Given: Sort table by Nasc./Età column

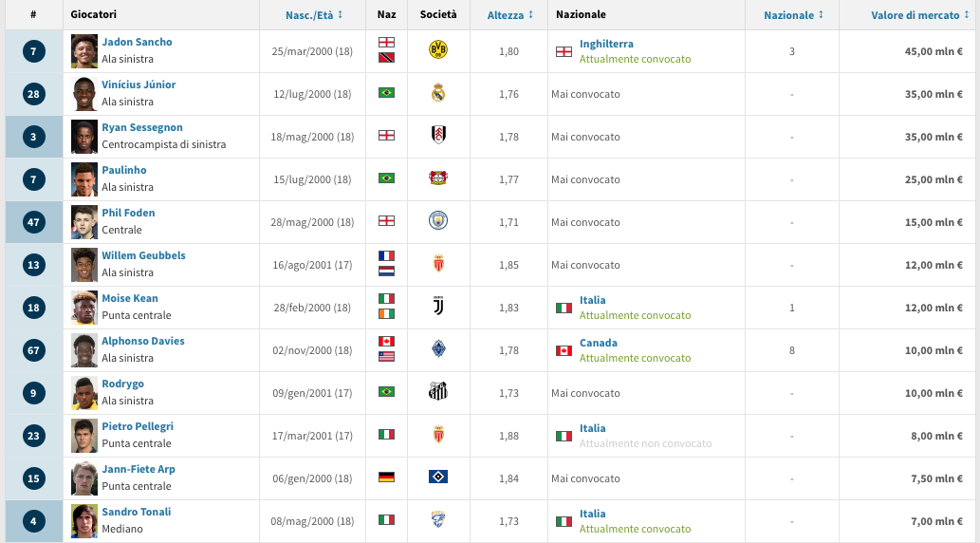Looking at the screenshot, I should pyautogui.click(x=314, y=15).
